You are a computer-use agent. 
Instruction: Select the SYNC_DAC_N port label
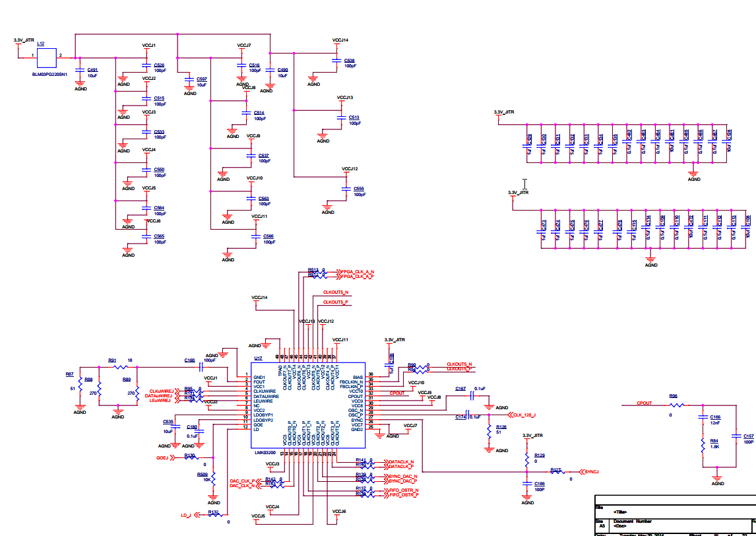click(x=403, y=477)
